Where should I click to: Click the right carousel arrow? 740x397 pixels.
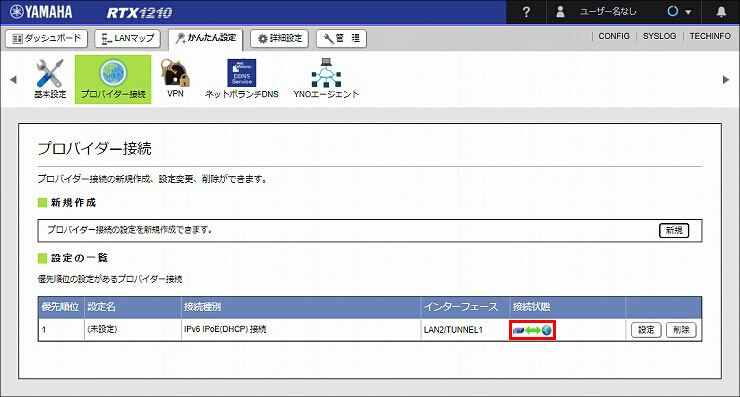point(726,80)
